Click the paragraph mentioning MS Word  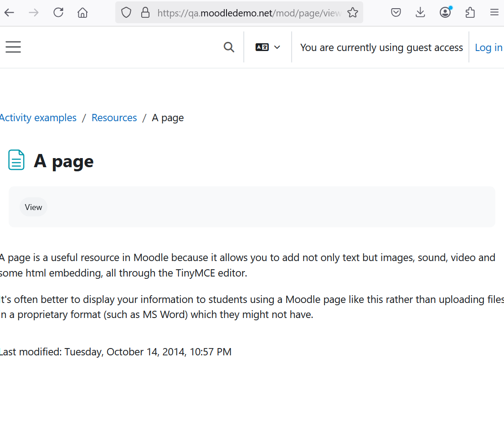pyautogui.click(x=252, y=307)
